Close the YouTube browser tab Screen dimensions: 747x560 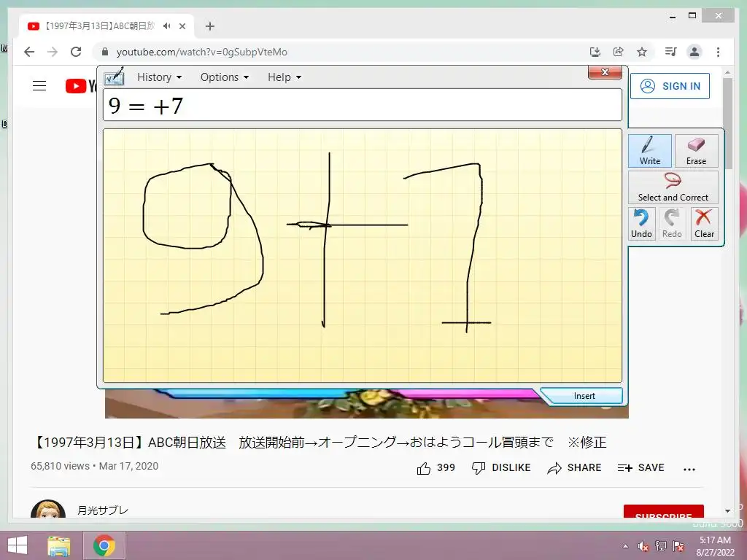[182, 26]
